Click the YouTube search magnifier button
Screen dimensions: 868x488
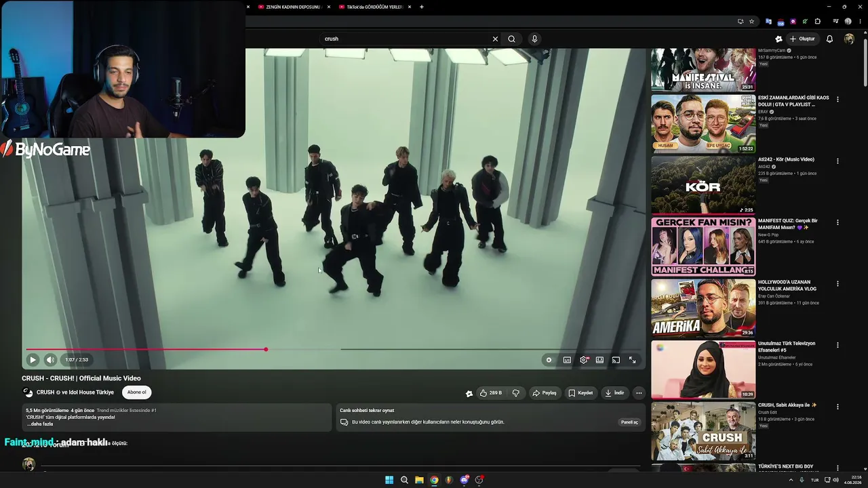coord(511,39)
